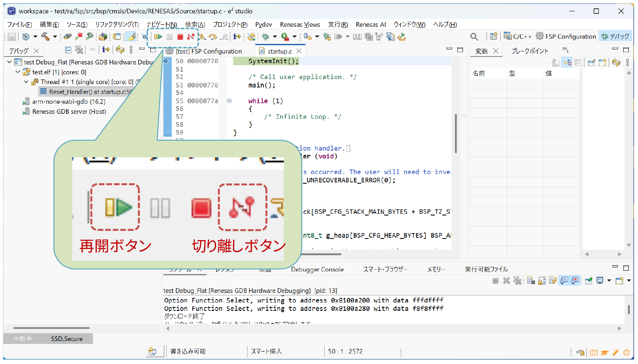Click the Clear Console icon

(531, 281)
